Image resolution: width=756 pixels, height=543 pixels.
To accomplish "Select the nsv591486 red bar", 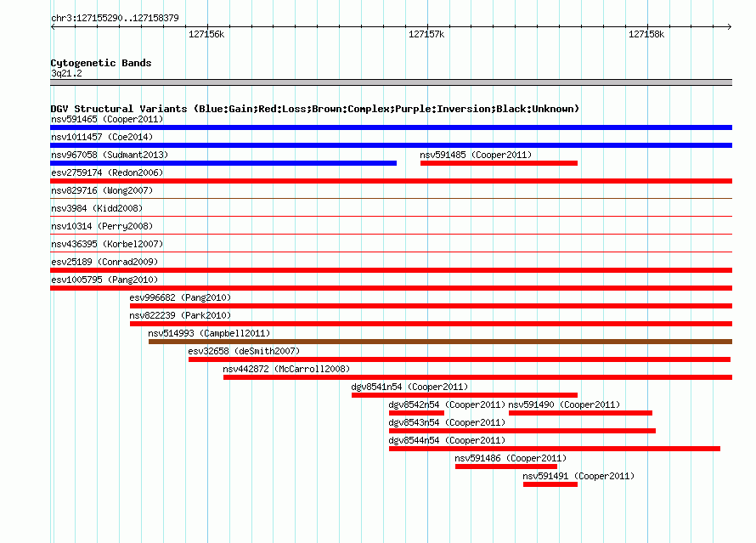I will click(506, 467).
